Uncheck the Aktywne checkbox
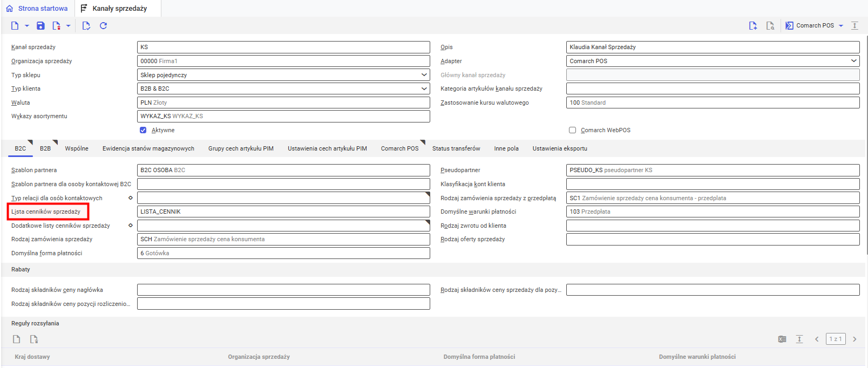 tap(143, 130)
